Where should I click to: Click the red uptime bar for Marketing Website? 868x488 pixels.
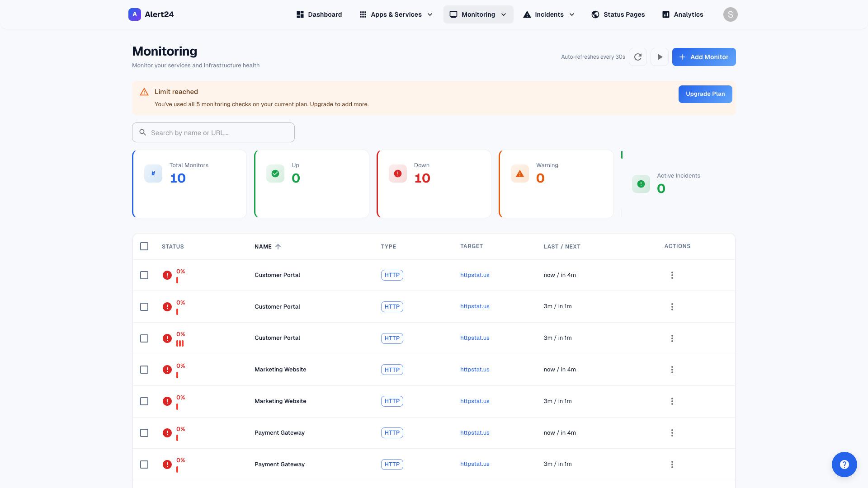click(177, 374)
